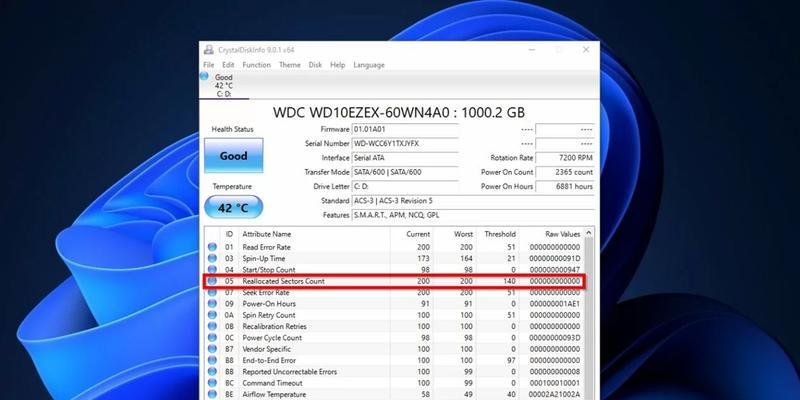Click the Rotation Rate 7200 RPM field
The width and height of the screenshot is (800, 400).
[x=565, y=158]
